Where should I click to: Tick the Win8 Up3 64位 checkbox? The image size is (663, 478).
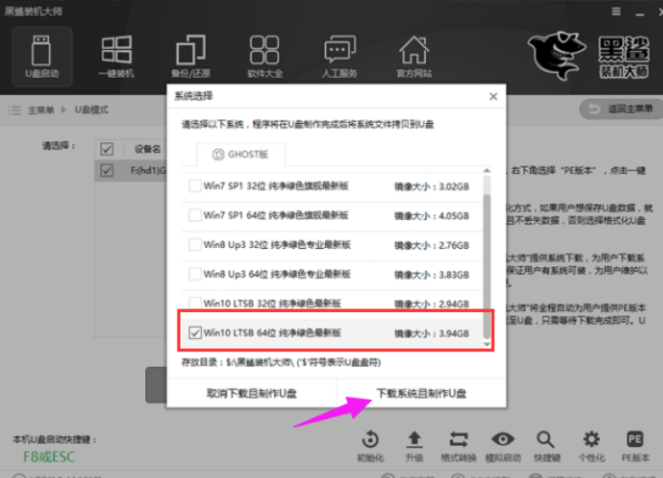tap(195, 273)
